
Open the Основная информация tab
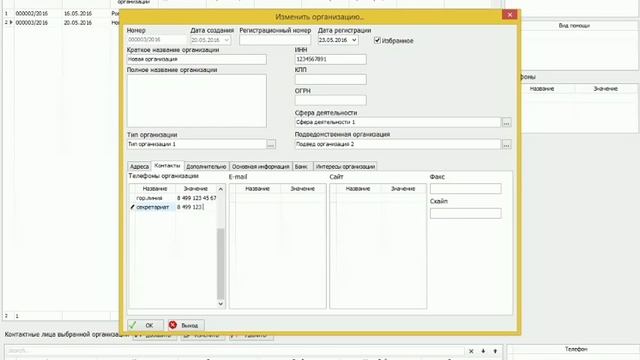tap(260, 167)
